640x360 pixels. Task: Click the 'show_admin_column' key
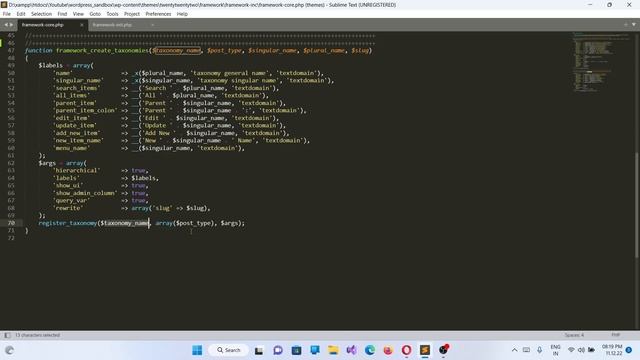(85, 193)
